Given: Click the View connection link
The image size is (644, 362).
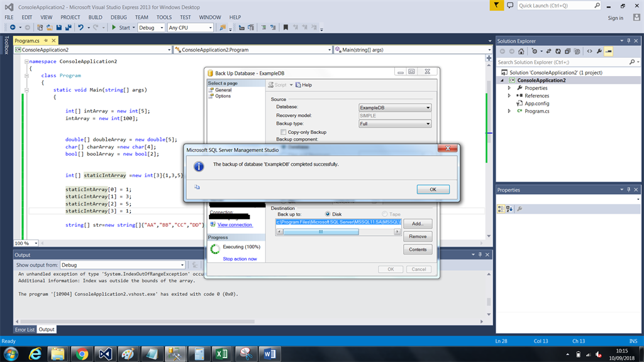Looking at the screenshot, I should 235,225.
